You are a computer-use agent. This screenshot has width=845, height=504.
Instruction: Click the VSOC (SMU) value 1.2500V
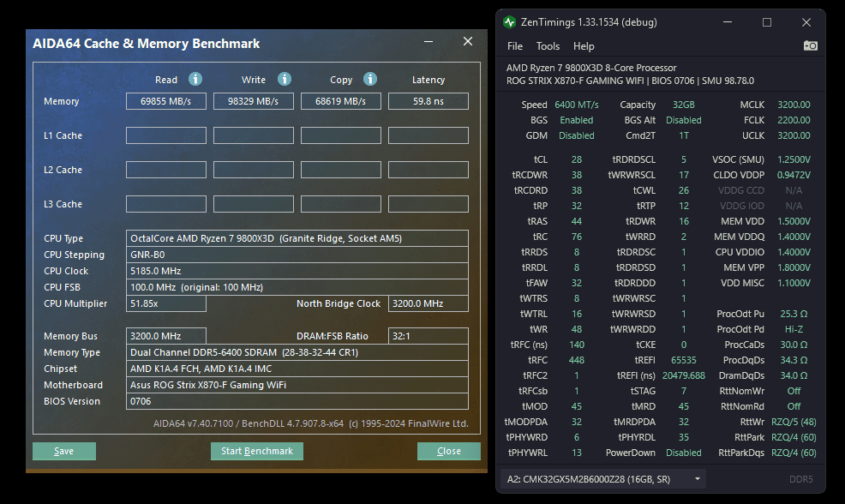[x=794, y=159]
